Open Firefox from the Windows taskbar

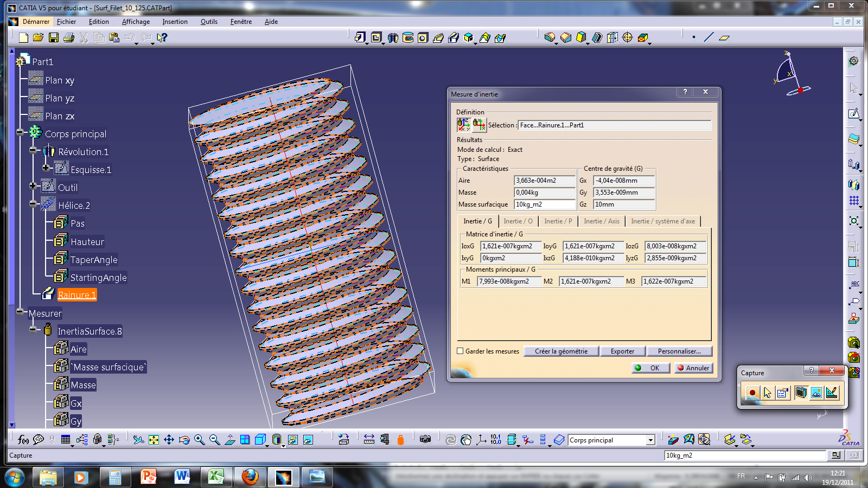coord(250,477)
